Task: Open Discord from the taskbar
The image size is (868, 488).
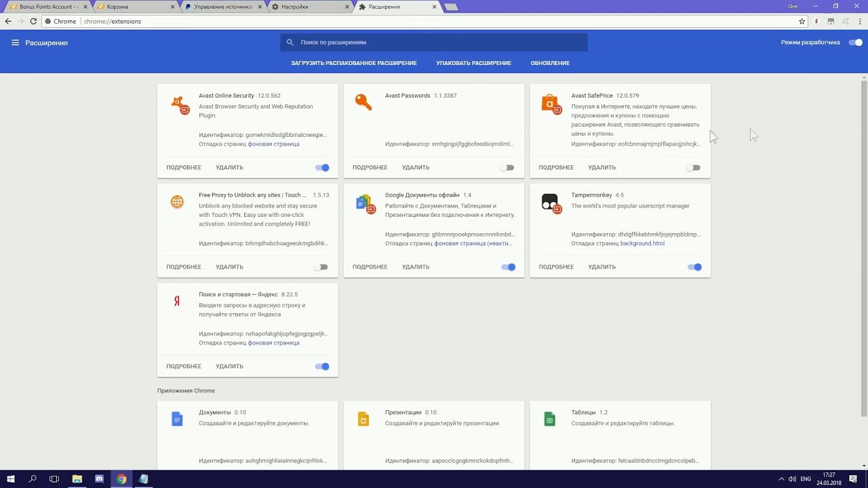Action: point(100,479)
